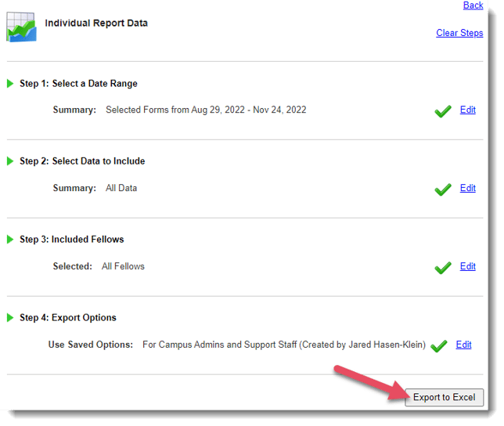
Task: Click the green checkmark for Step 4
Action: 439,345
